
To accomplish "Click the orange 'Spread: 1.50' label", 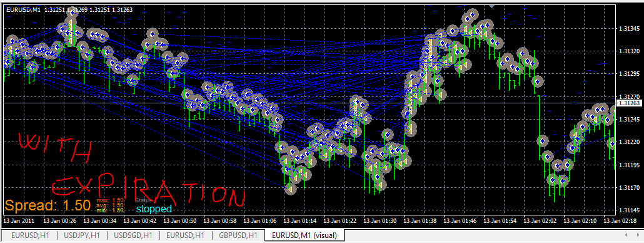I will coord(48,205).
